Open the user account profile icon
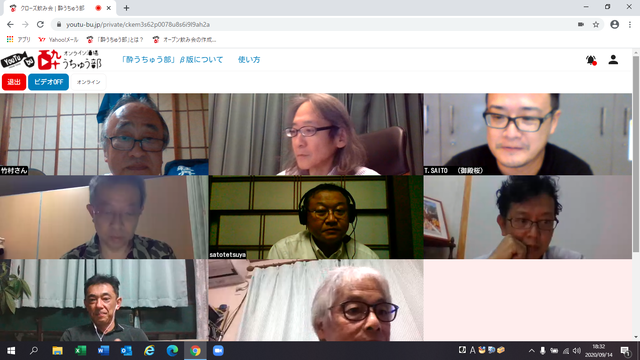The width and height of the screenshot is (640, 360). [613, 60]
